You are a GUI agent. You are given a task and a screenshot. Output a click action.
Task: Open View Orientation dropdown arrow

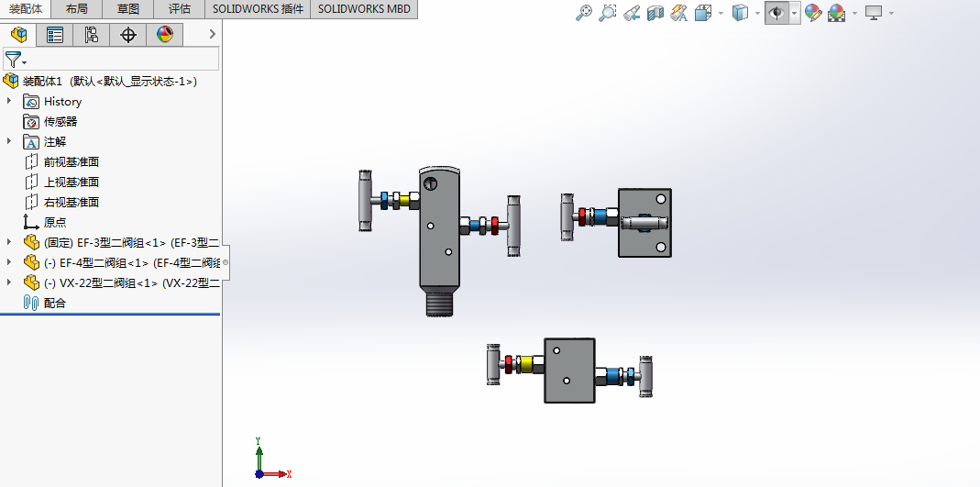(x=721, y=13)
